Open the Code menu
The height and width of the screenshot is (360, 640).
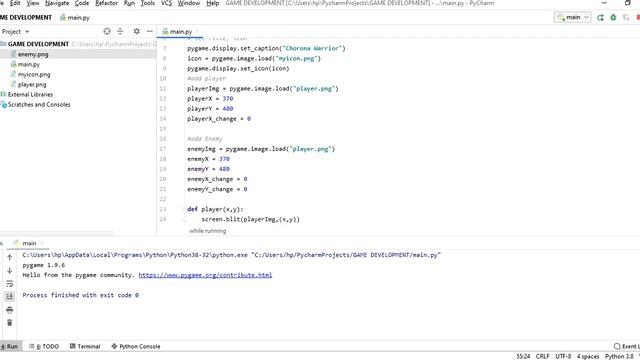click(82, 3)
